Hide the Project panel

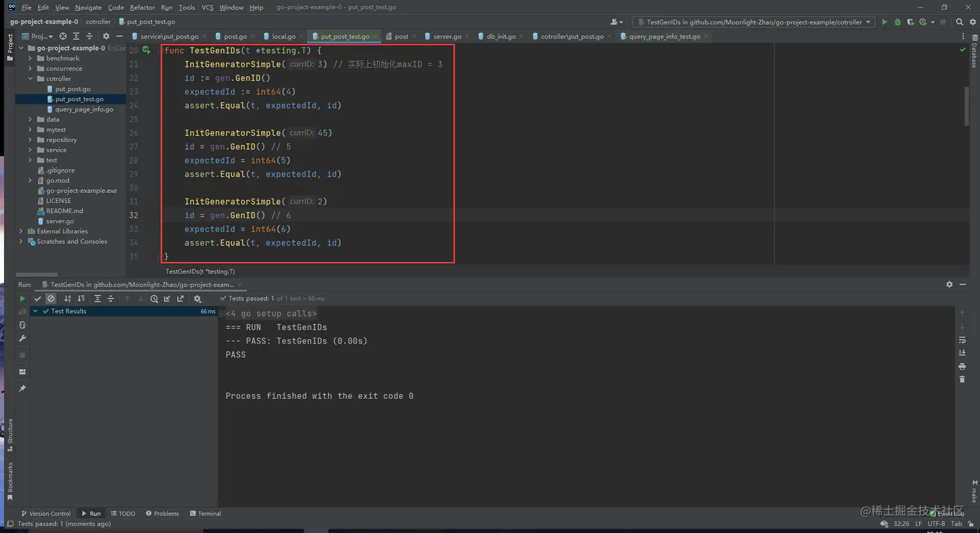pos(119,36)
